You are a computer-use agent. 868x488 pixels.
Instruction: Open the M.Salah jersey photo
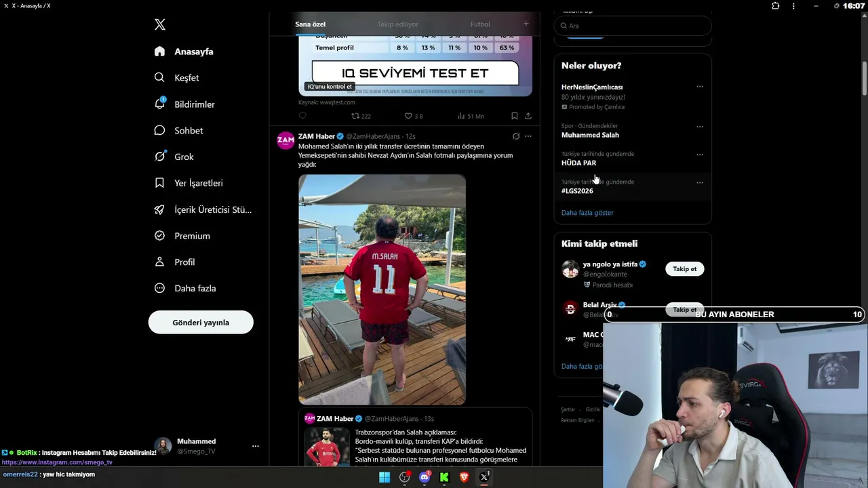pos(382,289)
